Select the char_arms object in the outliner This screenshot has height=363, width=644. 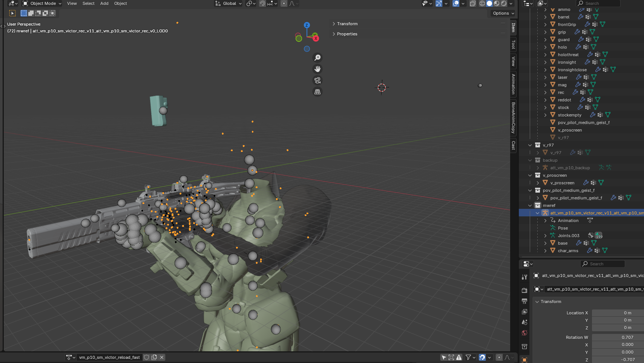click(x=568, y=251)
